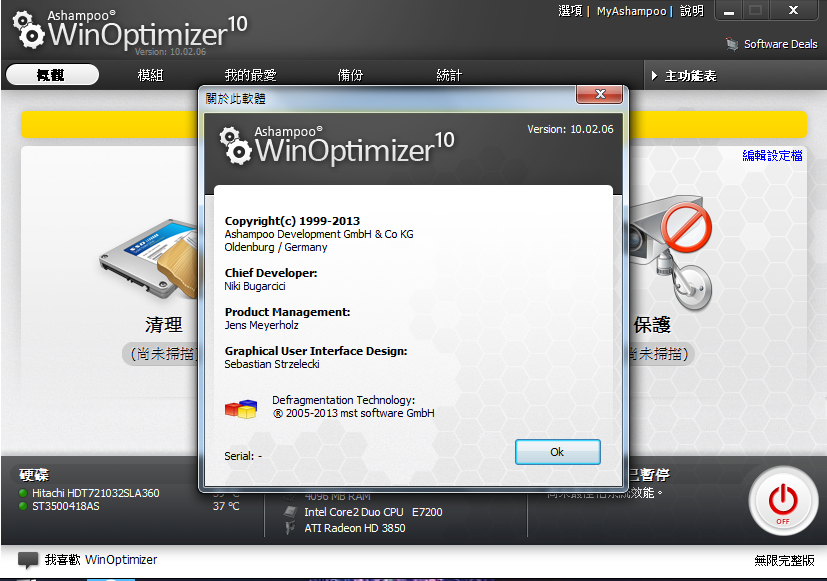The image size is (827, 581).
Task: Click the 保護 protect module label
Action: 652,325
